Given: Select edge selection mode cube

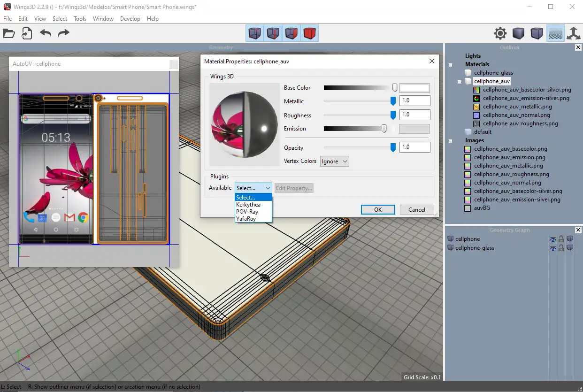Looking at the screenshot, I should pyautogui.click(x=273, y=33).
